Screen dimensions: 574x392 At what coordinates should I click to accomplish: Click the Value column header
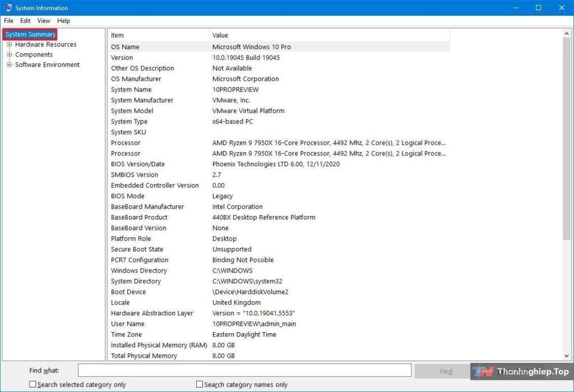[330, 35]
